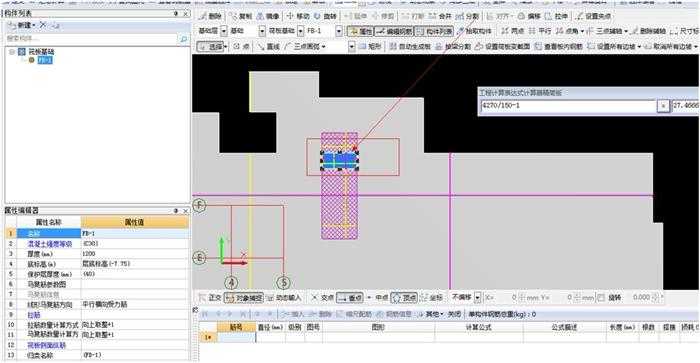Screen dimensions: 700x363
Task: Select the Point (点) draw tool
Action: click(242, 46)
